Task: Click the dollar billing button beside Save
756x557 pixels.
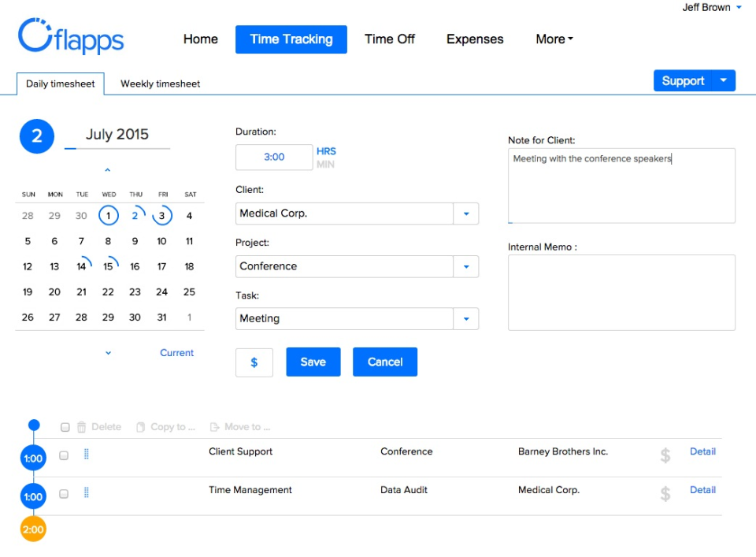Action: (x=254, y=362)
